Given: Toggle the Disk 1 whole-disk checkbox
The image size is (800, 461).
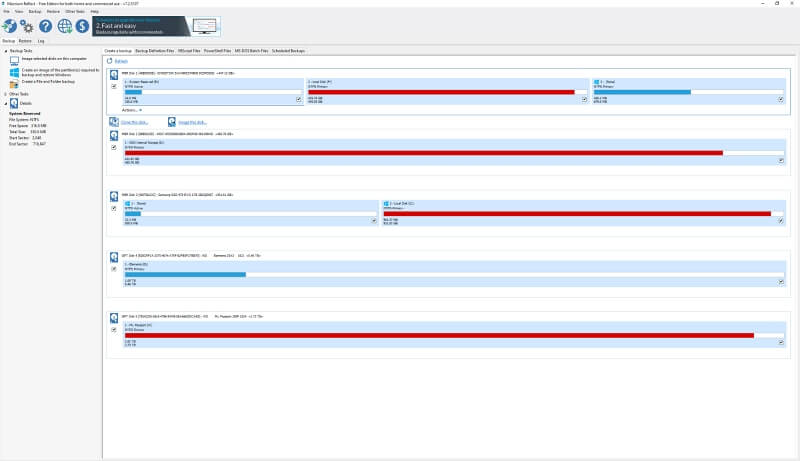Looking at the screenshot, I should click(114, 86).
